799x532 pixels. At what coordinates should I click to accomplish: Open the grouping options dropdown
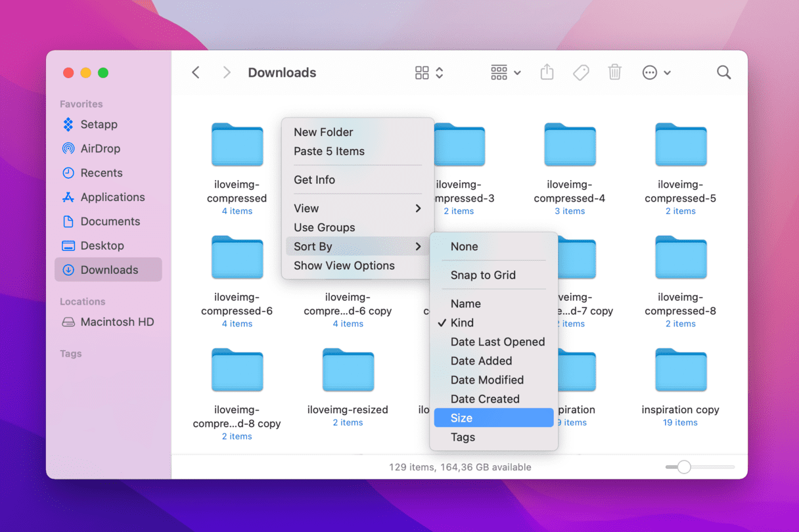[505, 73]
